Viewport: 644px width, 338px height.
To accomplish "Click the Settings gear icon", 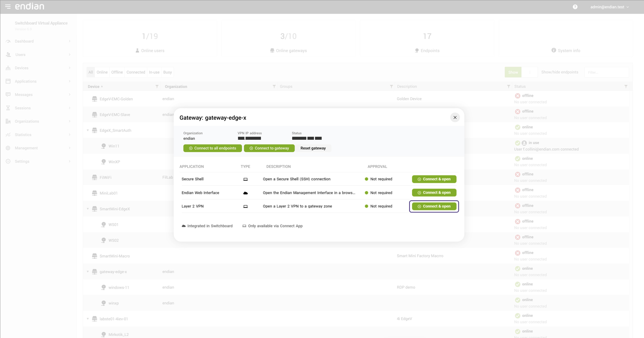I will click(x=8, y=161).
